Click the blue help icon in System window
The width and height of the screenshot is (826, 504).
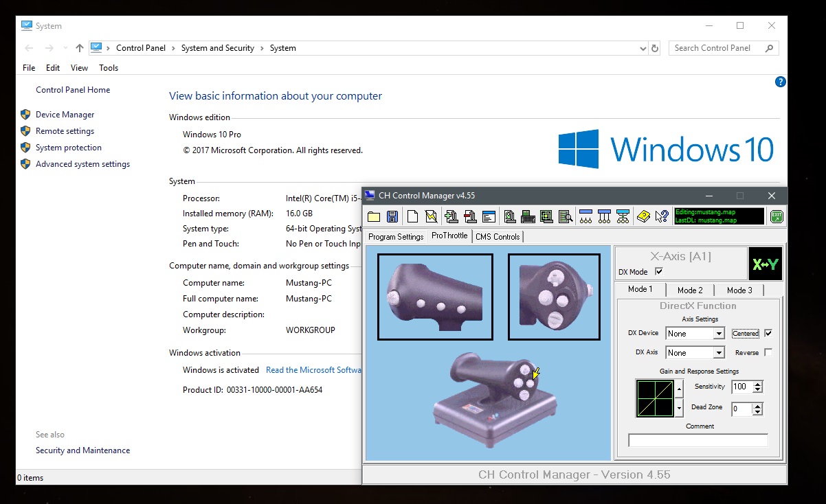pyautogui.click(x=780, y=82)
